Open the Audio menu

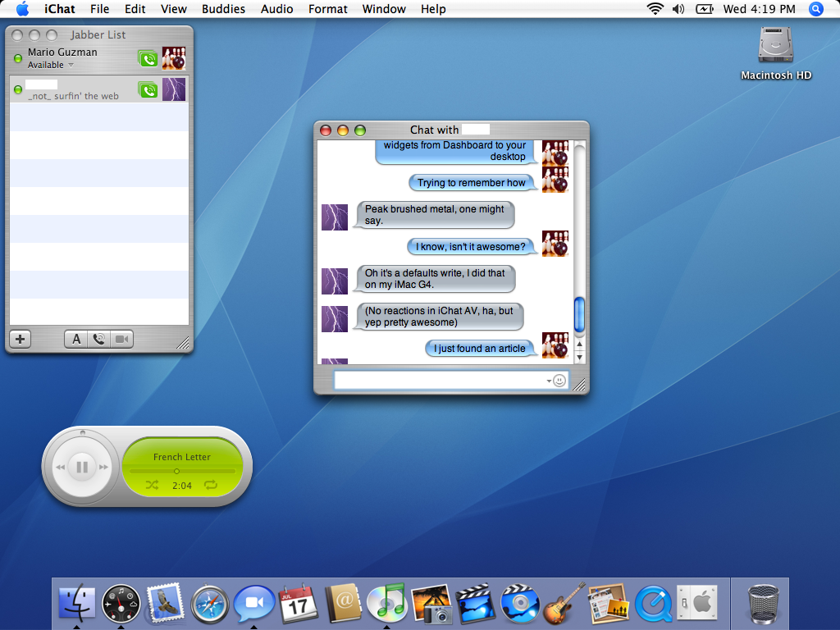[276, 9]
